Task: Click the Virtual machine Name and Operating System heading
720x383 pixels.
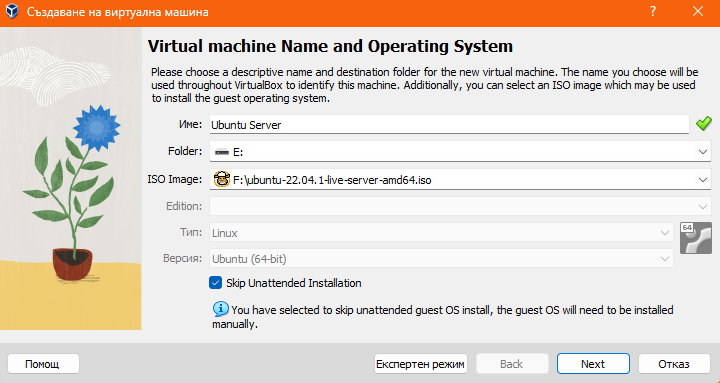Action: [x=330, y=46]
